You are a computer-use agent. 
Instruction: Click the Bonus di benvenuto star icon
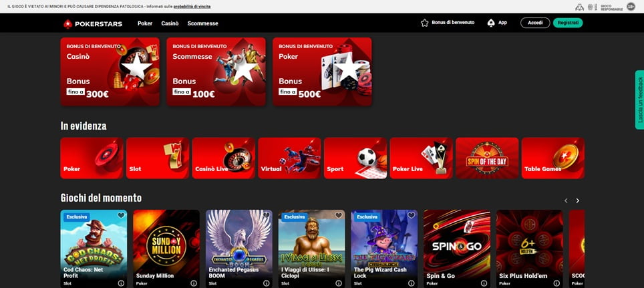click(x=424, y=23)
